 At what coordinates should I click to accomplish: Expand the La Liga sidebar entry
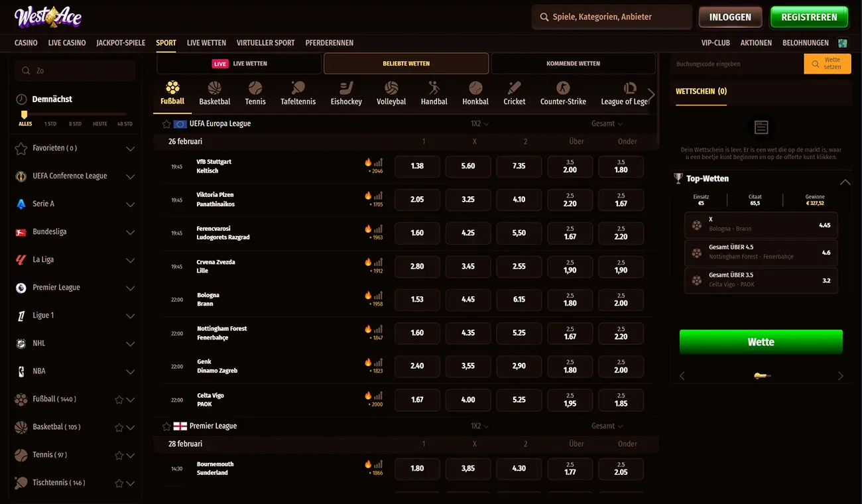(131, 260)
